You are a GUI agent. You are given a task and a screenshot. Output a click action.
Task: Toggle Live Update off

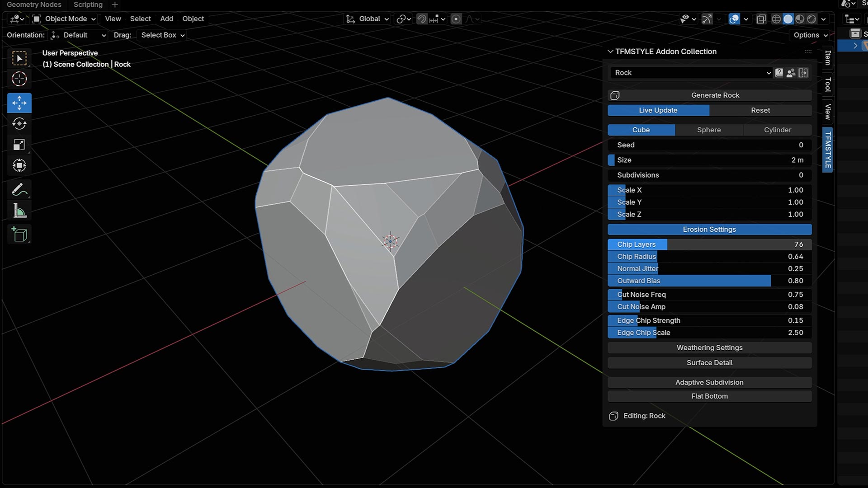658,110
